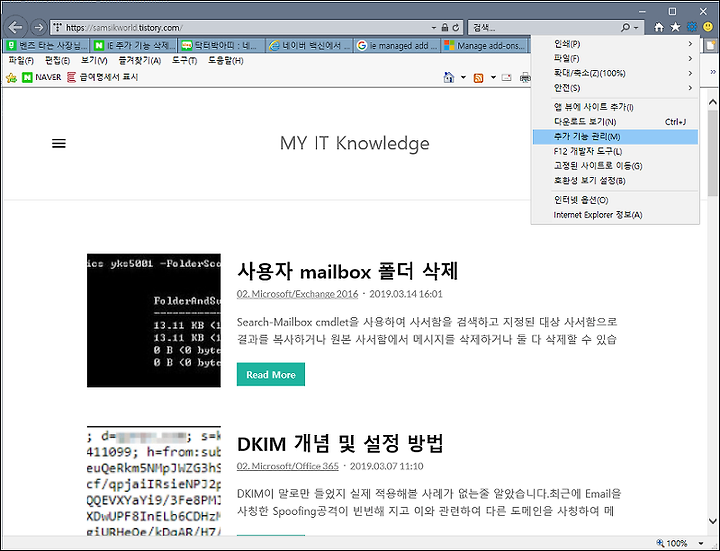This screenshot has height=551, width=720.
Task: Open the DKIM post header-text thumbnail
Action: (154, 481)
